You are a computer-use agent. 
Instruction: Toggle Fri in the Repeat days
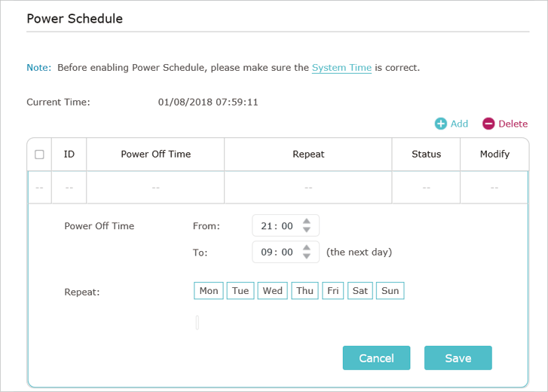pos(333,291)
